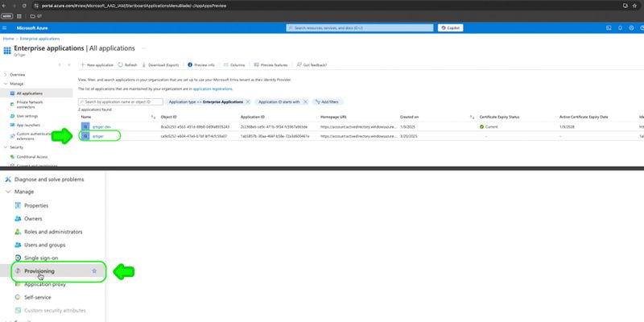The image size is (644, 322).
Task: Expand the Overview section in sidebar
Action: click(6, 75)
